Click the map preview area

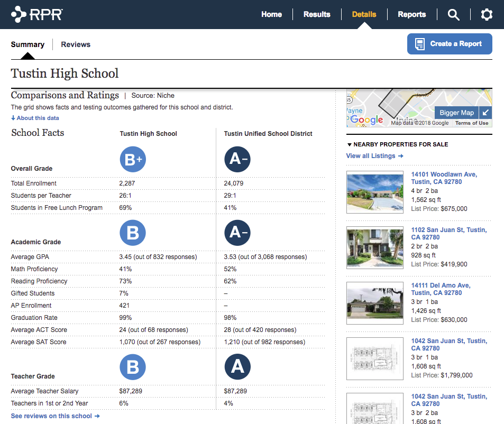tap(419, 108)
